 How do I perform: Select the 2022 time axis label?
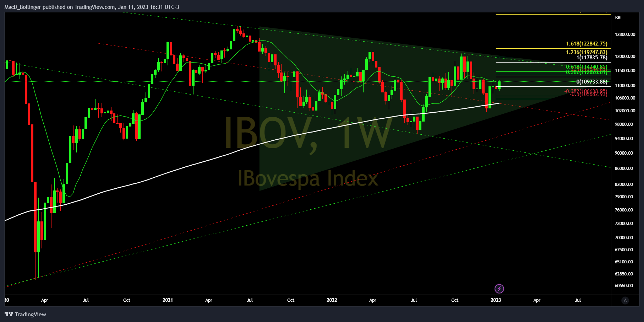[x=332, y=300]
